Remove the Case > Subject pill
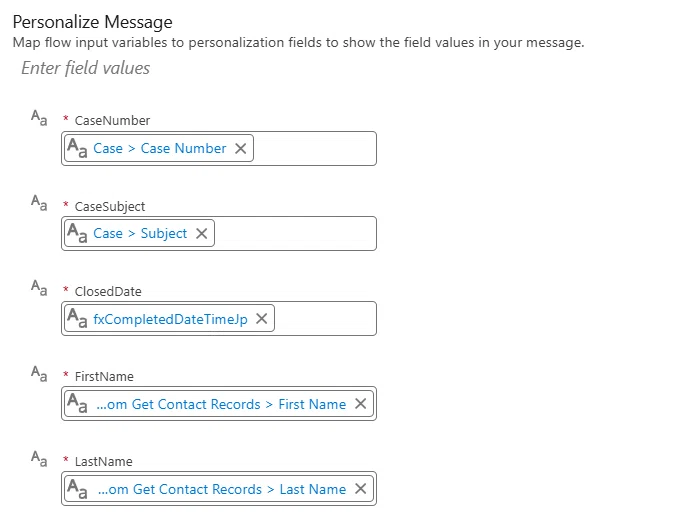Image resolution: width=688 pixels, height=526 pixels. click(x=201, y=233)
